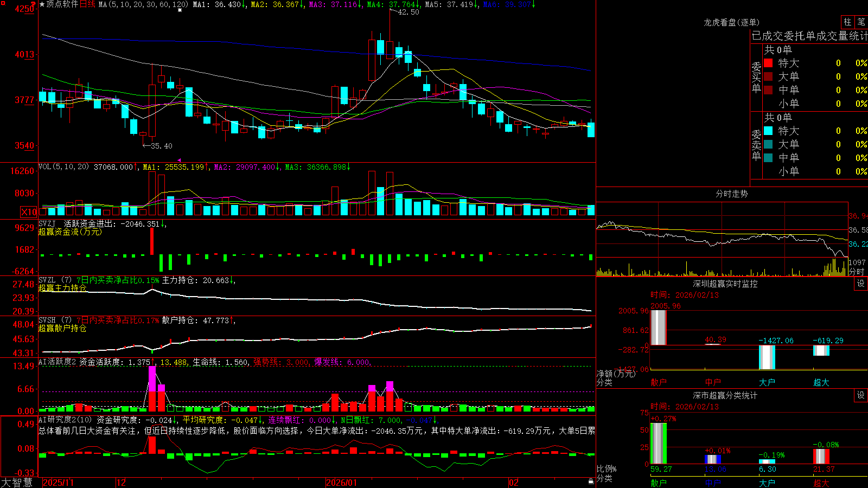Click the 35.40 low price annotation

(162, 146)
